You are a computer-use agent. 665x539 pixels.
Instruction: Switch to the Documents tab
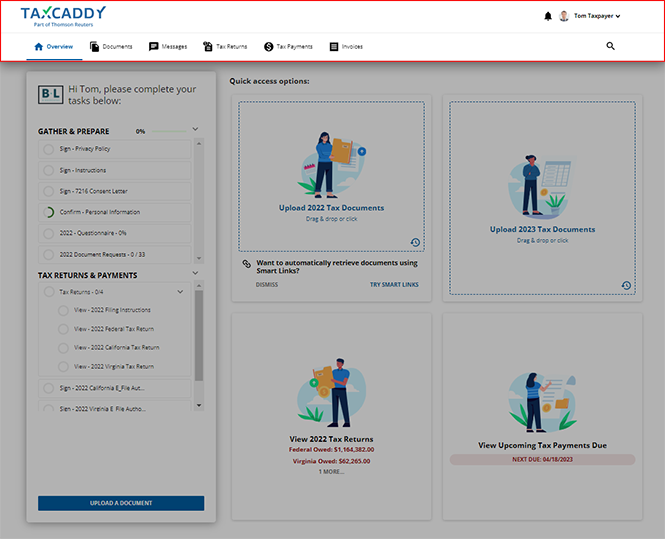coord(110,46)
